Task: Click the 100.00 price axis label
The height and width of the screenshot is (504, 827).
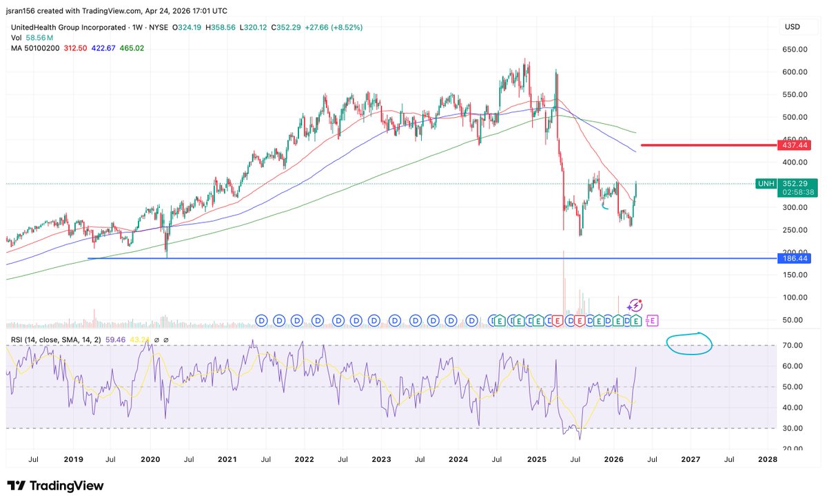Action: click(795, 297)
